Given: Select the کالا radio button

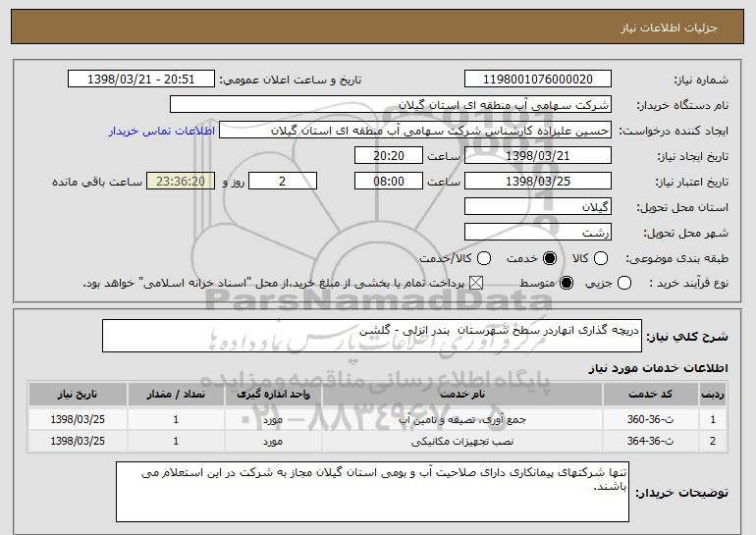Looking at the screenshot, I should click(600, 258).
